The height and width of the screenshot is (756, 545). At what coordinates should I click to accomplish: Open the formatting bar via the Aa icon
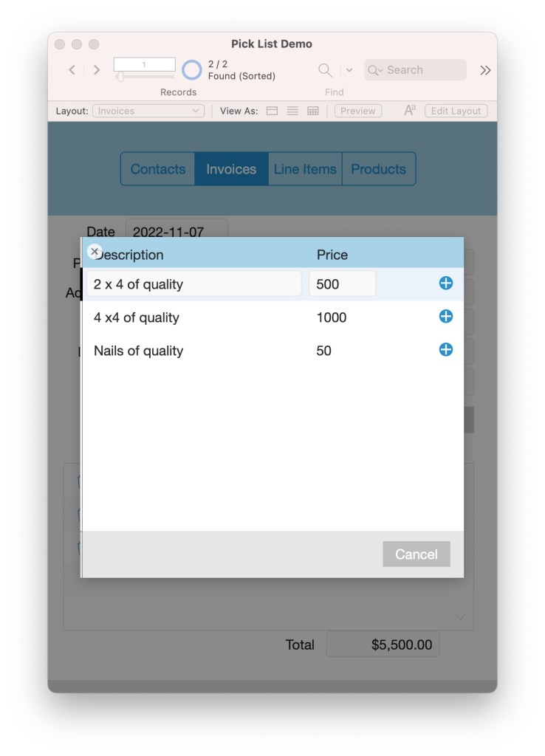click(x=410, y=111)
